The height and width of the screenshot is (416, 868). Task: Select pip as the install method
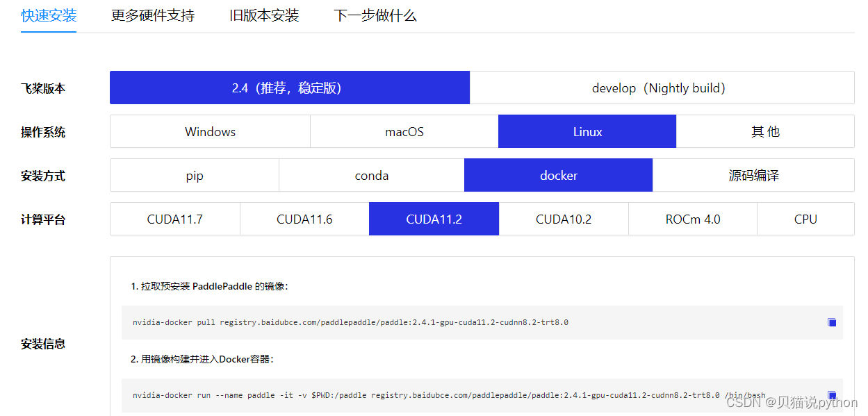[194, 175]
